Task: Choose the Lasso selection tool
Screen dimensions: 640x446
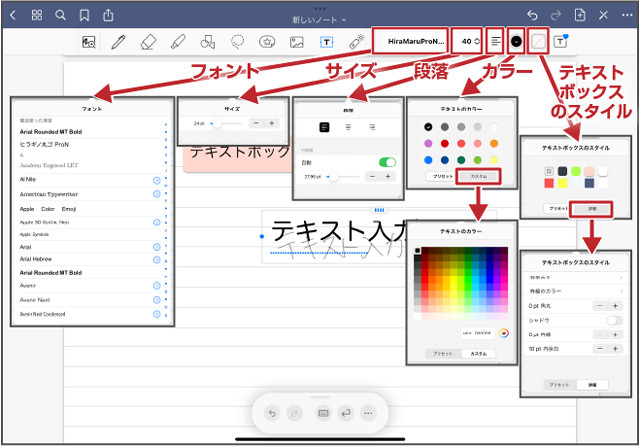Action: pos(238,42)
